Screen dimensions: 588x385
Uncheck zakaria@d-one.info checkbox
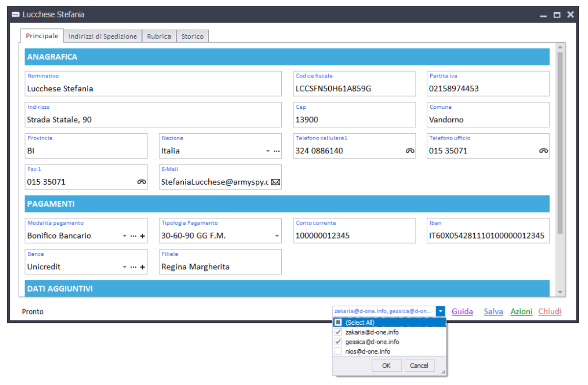pyautogui.click(x=338, y=332)
